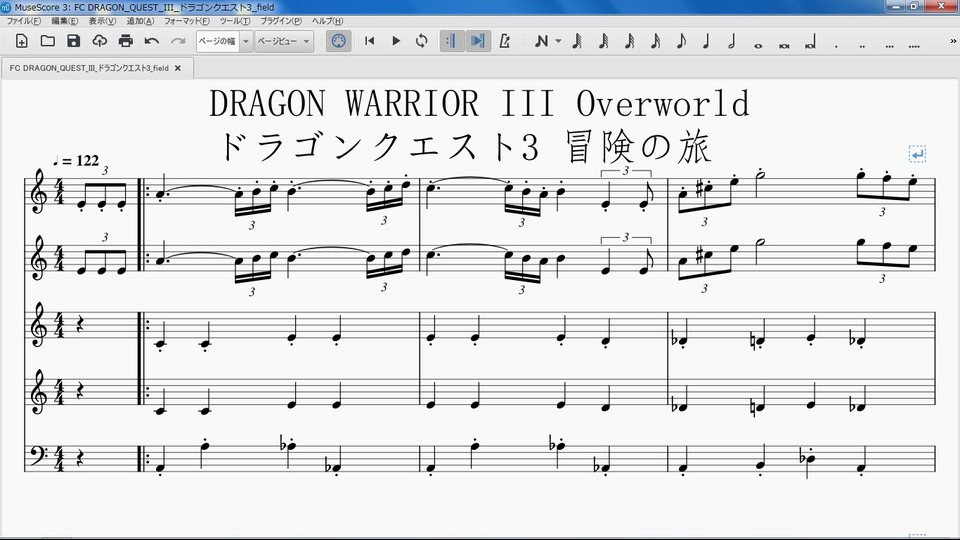This screenshot has width=960, height=540.
Task: Open the プラグイン (Plugins) menu
Action: [281, 21]
